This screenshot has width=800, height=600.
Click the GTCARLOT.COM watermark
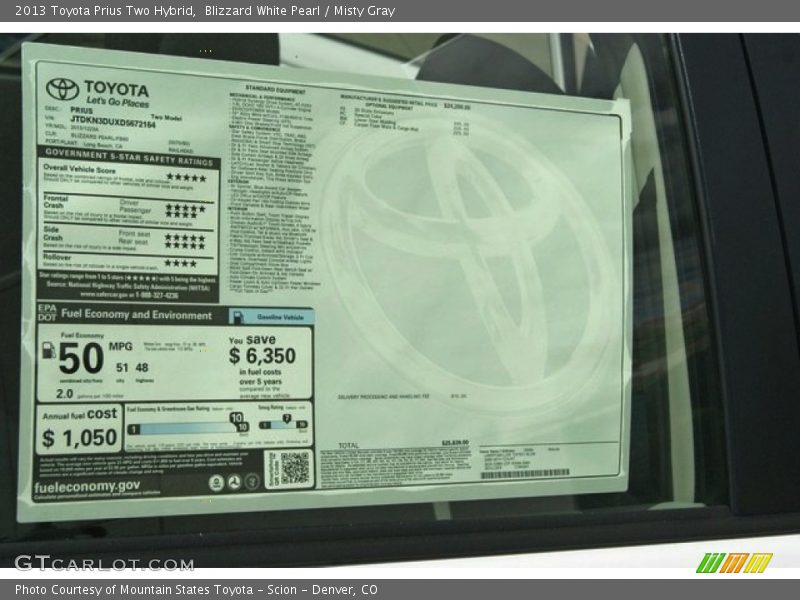tap(104, 563)
